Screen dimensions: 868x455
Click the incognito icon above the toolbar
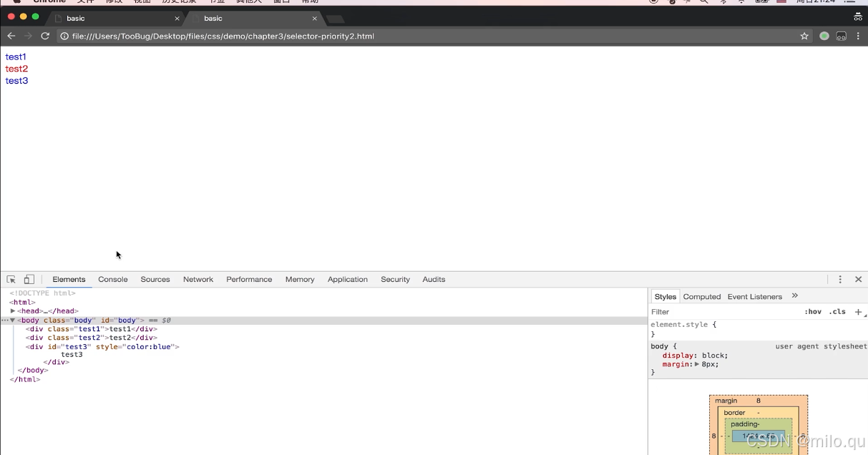858,17
